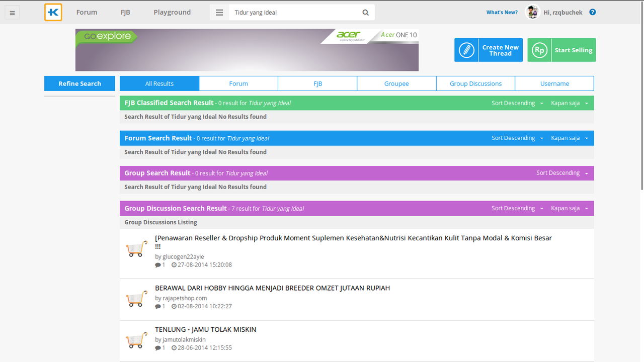Open Sort Descending dropdown in FJB Classified results
This screenshot has width=644, height=362.
point(518,103)
